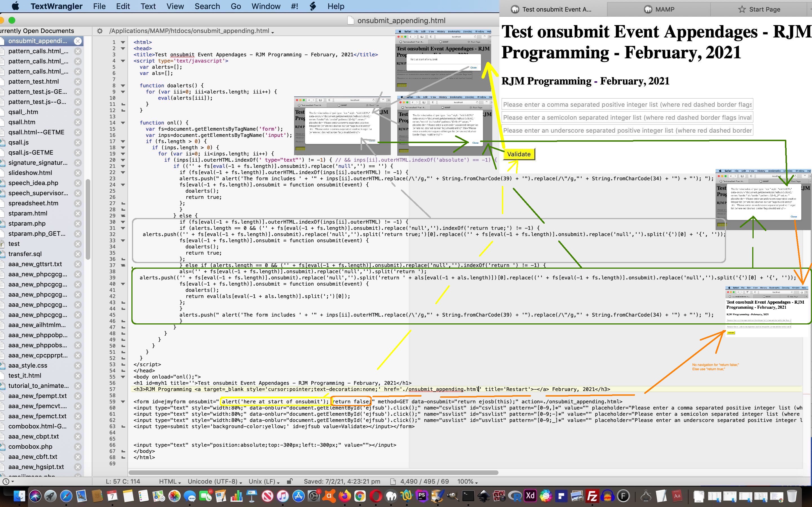Close qsall.js in the open documents sidebar
This screenshot has width=812, height=507.
tap(78, 142)
